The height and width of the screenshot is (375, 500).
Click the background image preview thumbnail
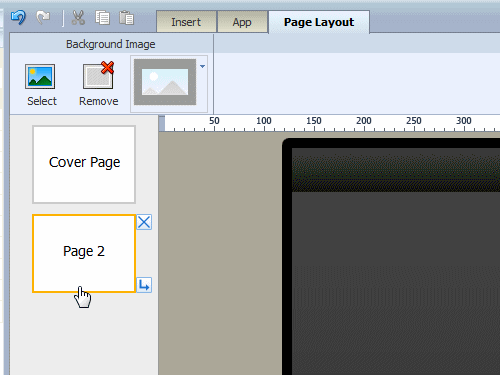coord(165,82)
